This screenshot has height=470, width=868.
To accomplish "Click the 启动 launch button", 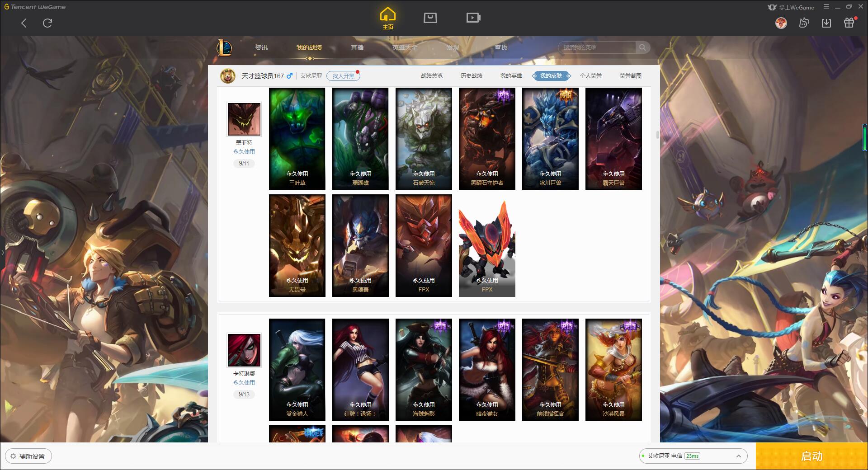I will [x=811, y=456].
